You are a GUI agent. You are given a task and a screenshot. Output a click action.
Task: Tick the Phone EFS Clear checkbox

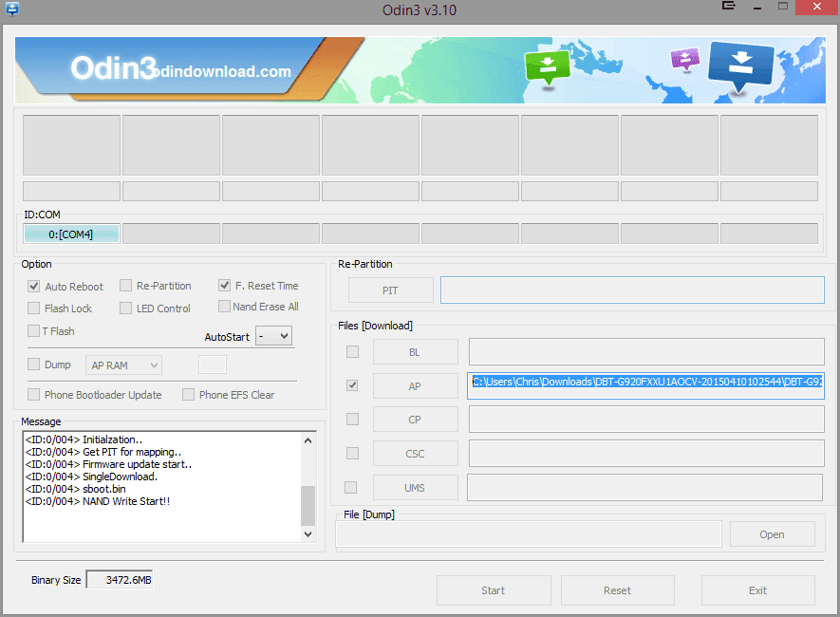click(x=188, y=395)
